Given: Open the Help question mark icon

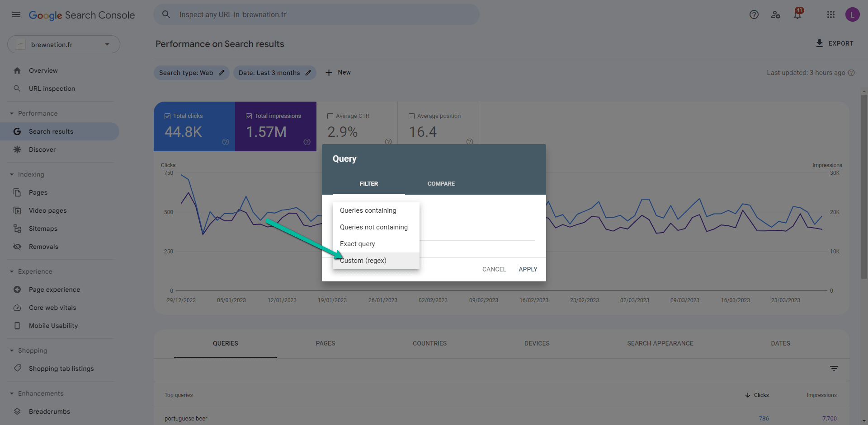Looking at the screenshot, I should pyautogui.click(x=754, y=14).
